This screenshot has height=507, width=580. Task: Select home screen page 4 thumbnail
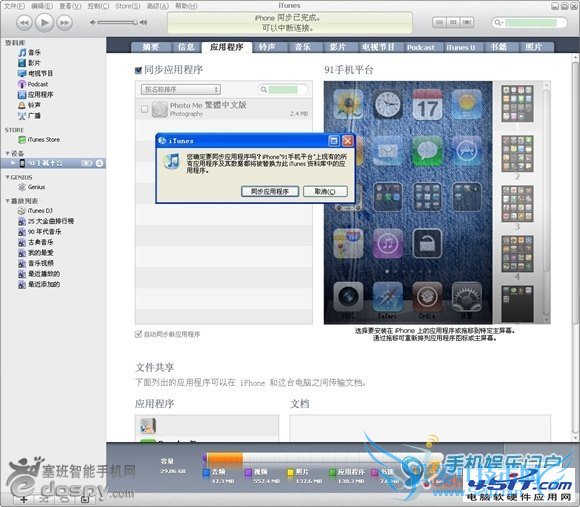click(x=517, y=254)
